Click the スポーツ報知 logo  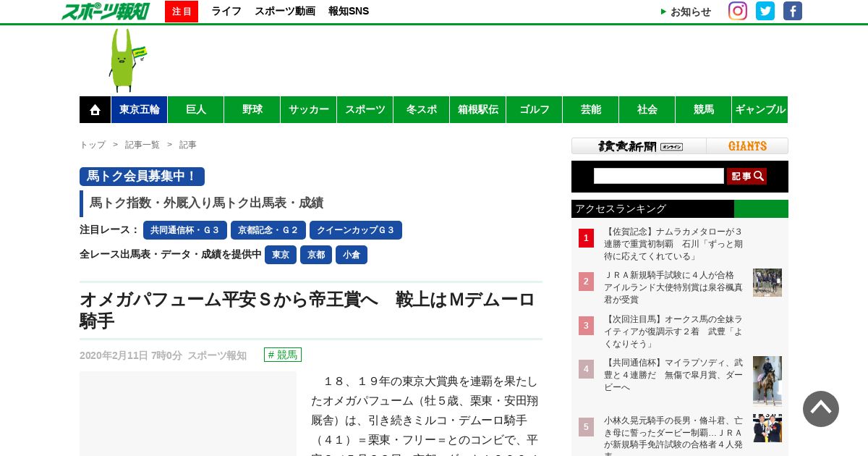pyautogui.click(x=105, y=12)
